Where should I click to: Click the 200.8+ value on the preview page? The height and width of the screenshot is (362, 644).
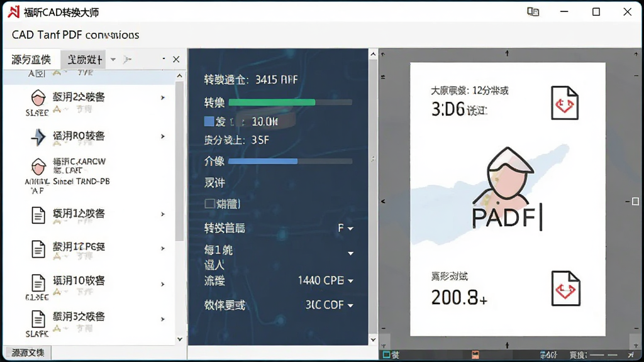459,297
